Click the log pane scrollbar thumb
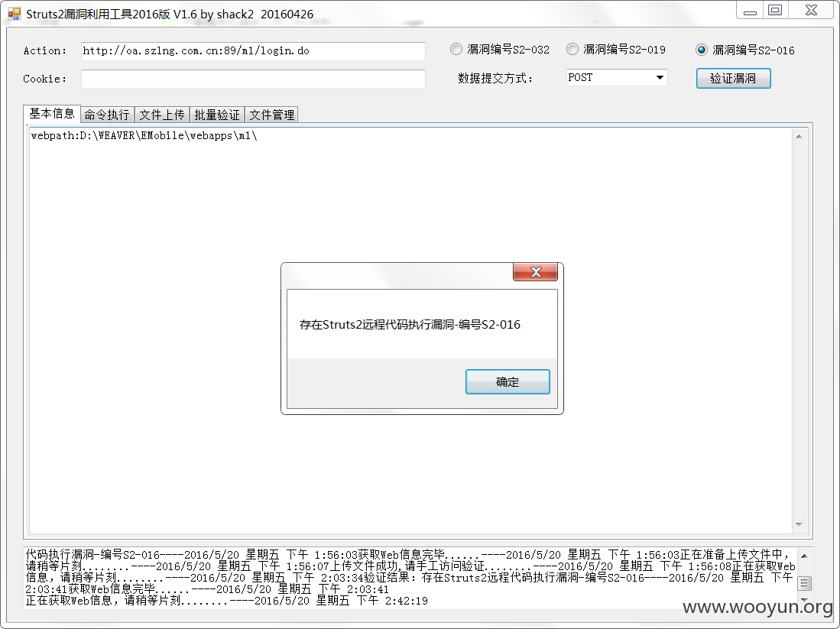Image resolution: width=840 pixels, height=629 pixels. (804, 583)
